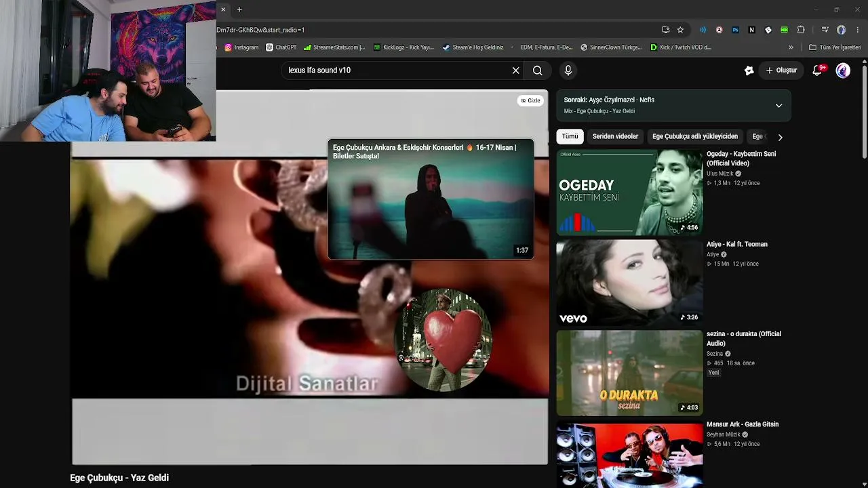Select the Ege Çubukçu adlı yükleyiciden chip

(695, 136)
